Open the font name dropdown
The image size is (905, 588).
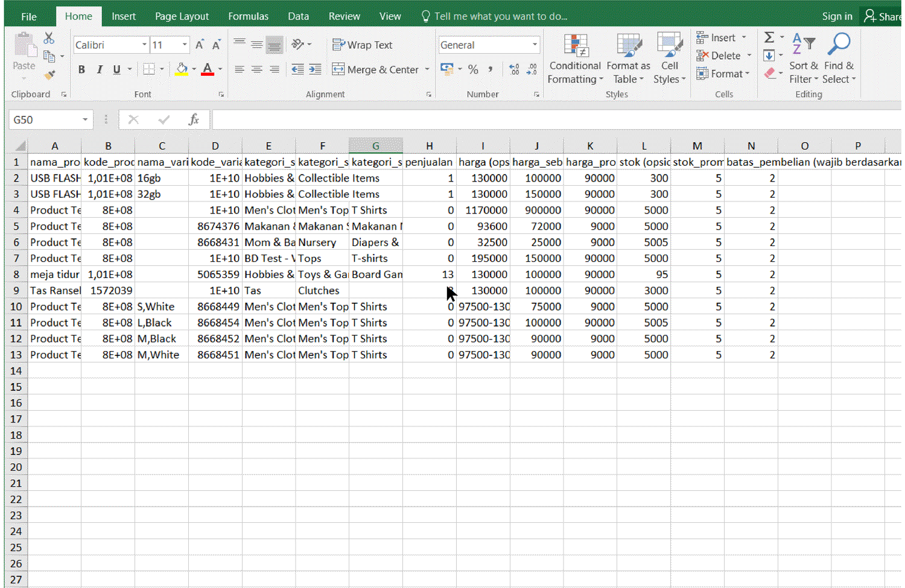pyautogui.click(x=144, y=45)
